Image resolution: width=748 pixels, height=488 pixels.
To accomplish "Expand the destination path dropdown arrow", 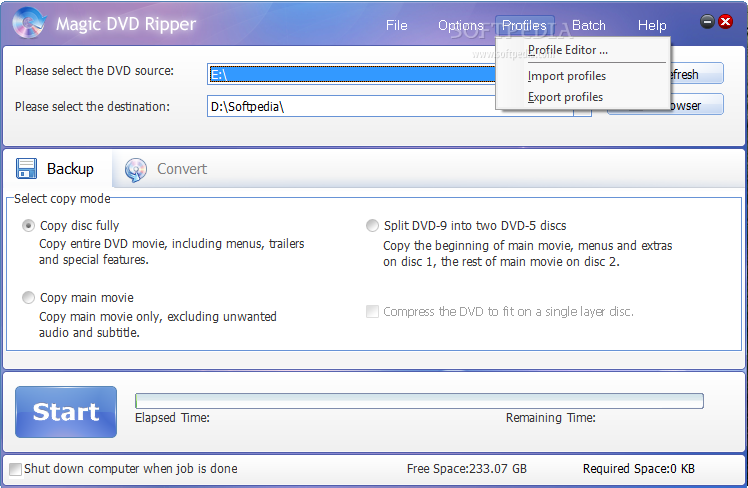I will tap(582, 112).
